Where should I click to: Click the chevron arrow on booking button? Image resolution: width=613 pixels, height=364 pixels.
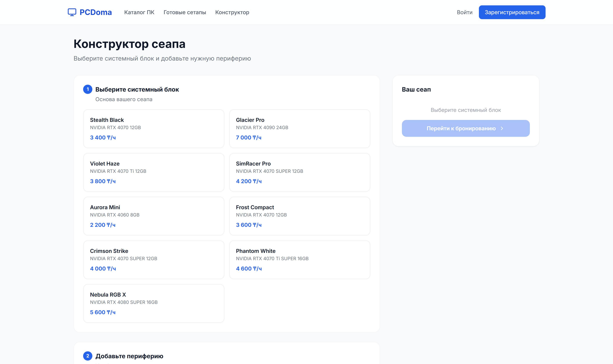click(x=502, y=128)
